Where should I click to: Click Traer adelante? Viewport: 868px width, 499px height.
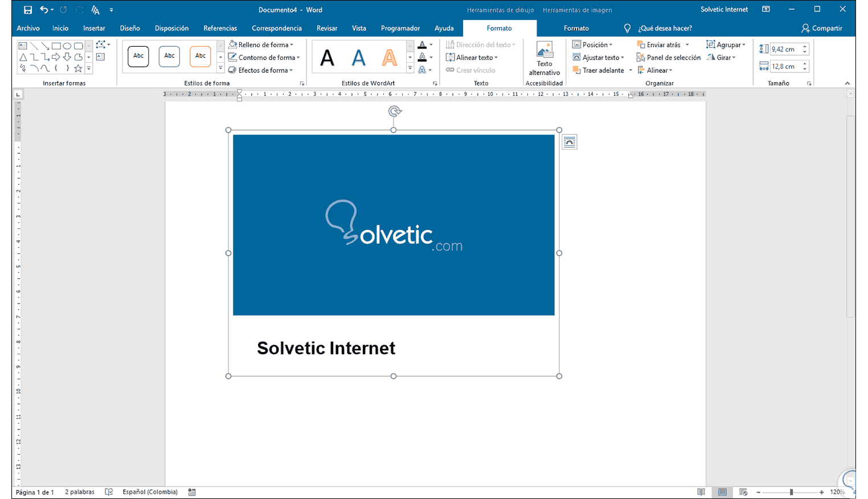[x=598, y=70]
